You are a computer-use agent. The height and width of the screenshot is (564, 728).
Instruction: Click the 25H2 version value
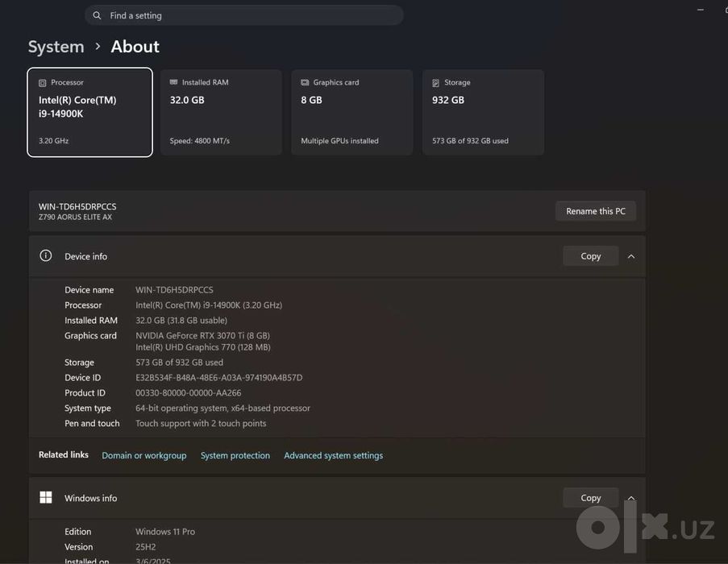145,547
